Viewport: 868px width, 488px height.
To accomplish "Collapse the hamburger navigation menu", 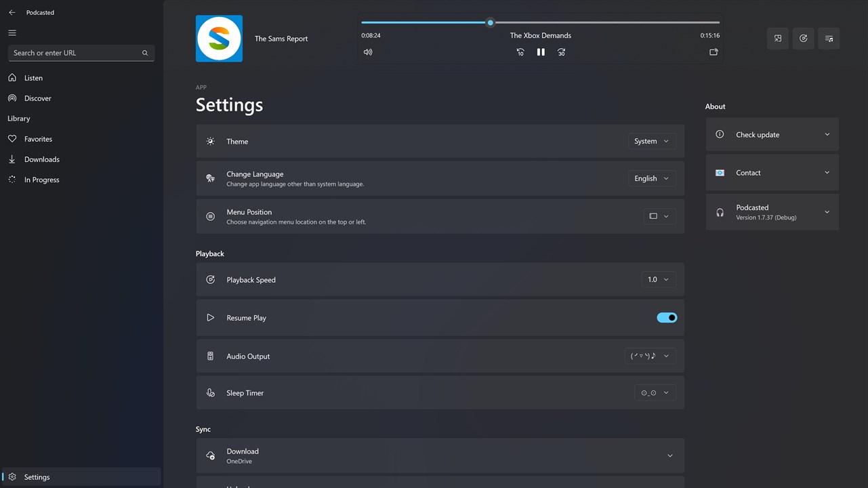I will tap(12, 33).
